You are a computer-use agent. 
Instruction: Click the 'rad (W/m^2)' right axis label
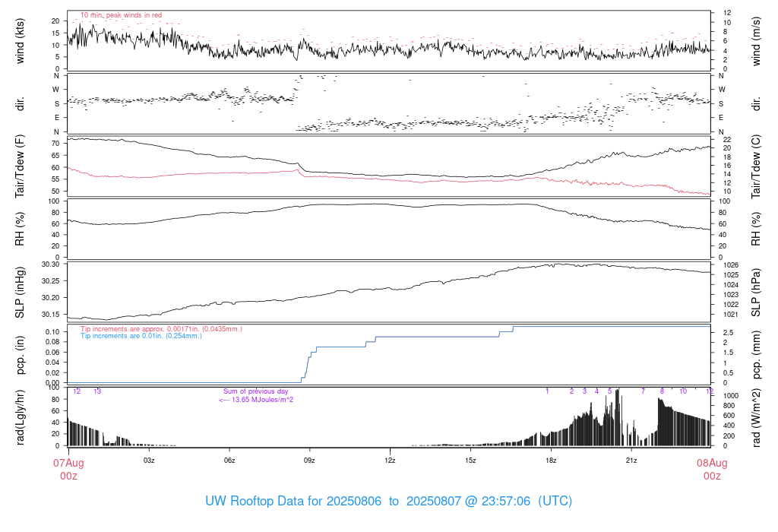[x=756, y=418]
